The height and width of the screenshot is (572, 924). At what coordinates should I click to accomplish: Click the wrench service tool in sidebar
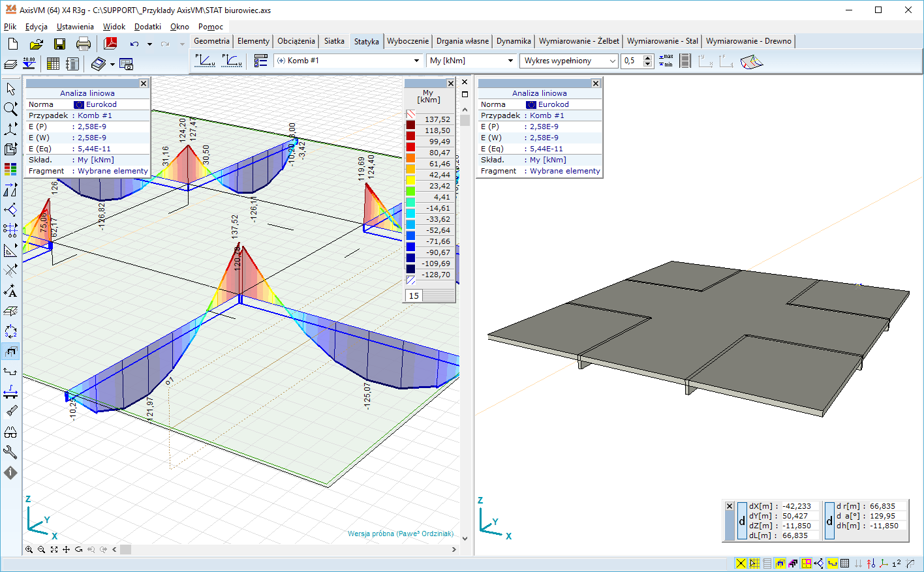(x=10, y=452)
